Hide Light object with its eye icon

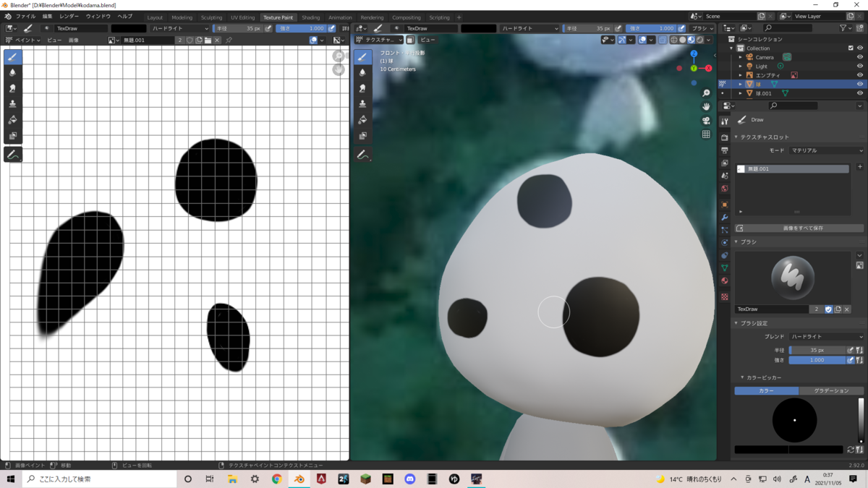click(x=860, y=66)
